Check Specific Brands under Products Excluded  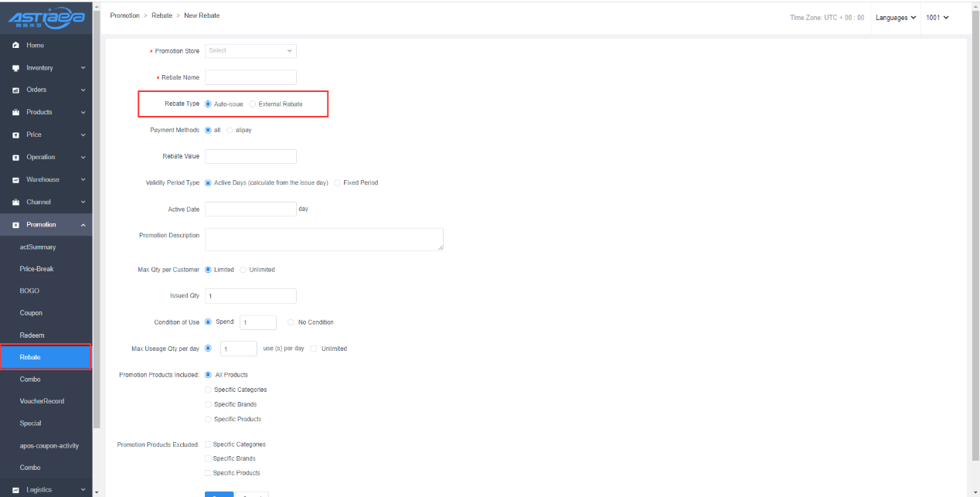(x=207, y=459)
